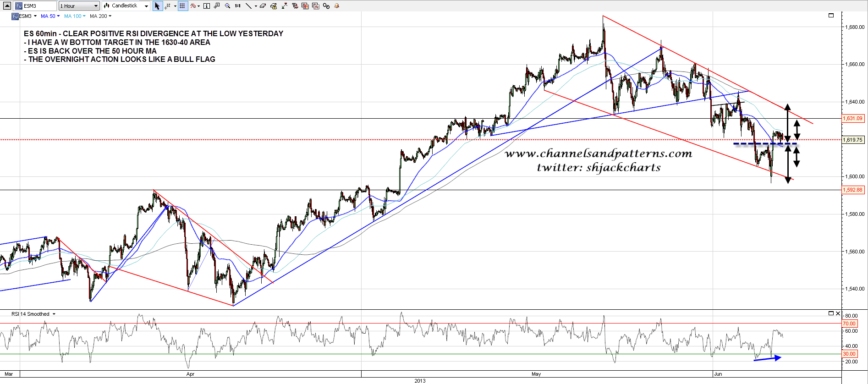Choose the eraser tool

click(263, 6)
